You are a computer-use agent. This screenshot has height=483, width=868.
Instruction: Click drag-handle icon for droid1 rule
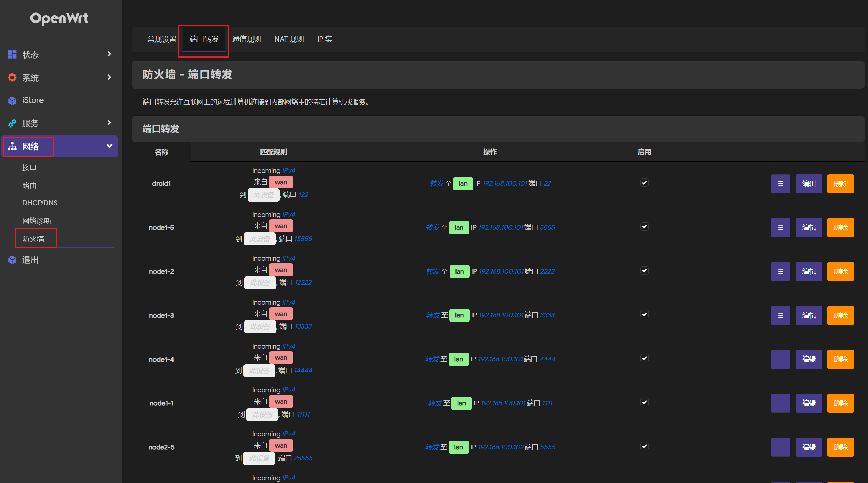pyautogui.click(x=780, y=184)
